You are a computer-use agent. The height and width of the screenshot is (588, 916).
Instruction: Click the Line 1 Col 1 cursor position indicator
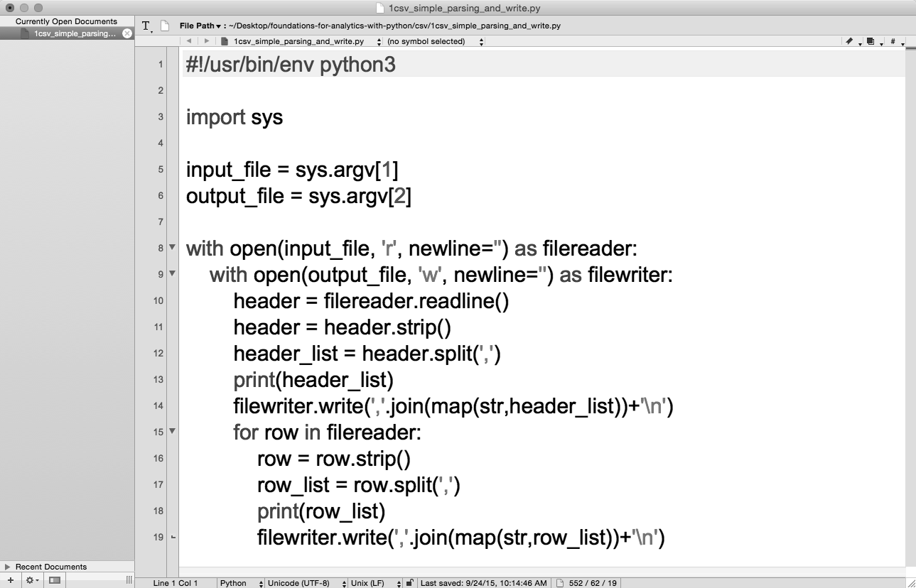175,583
